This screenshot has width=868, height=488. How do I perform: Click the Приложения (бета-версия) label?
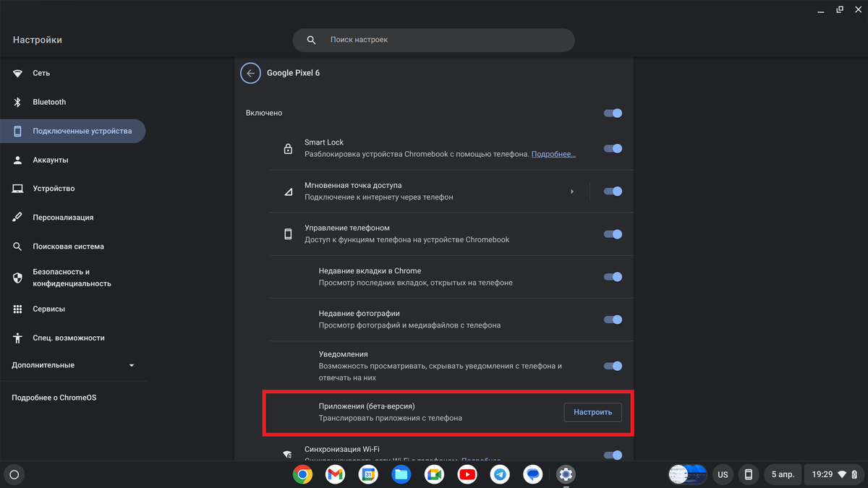click(367, 406)
